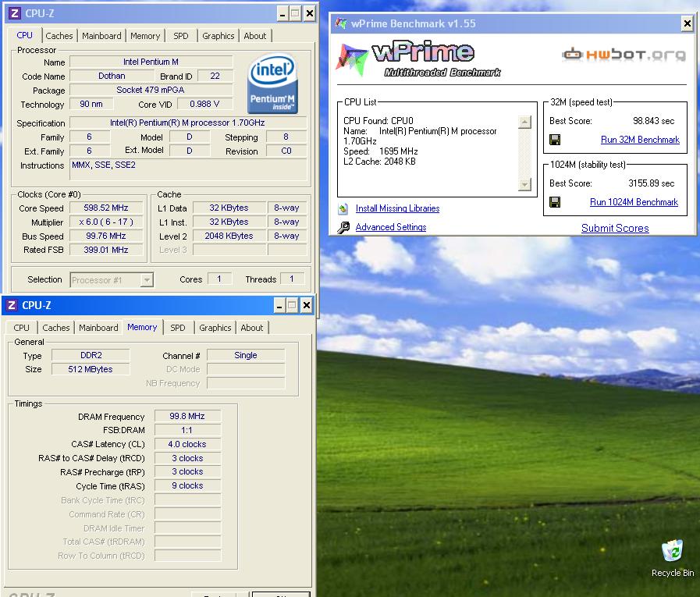This screenshot has width=700, height=597.
Task: Click the Cycle Time (tRAS) value 9 clocks
Action: point(187,486)
